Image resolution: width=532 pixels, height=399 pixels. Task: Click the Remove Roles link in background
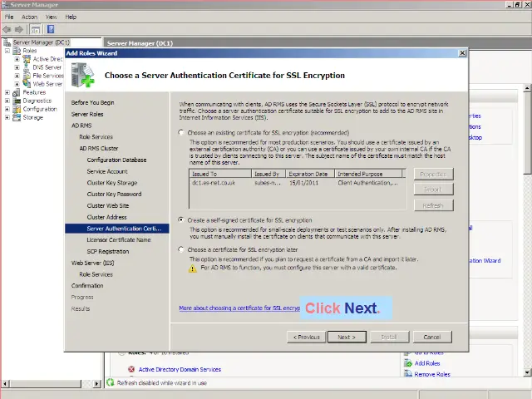(432, 374)
